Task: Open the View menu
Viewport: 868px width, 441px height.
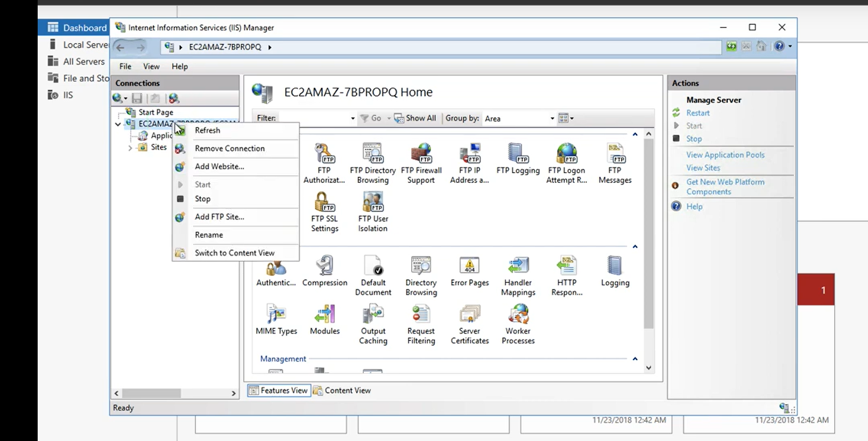Action: tap(151, 66)
